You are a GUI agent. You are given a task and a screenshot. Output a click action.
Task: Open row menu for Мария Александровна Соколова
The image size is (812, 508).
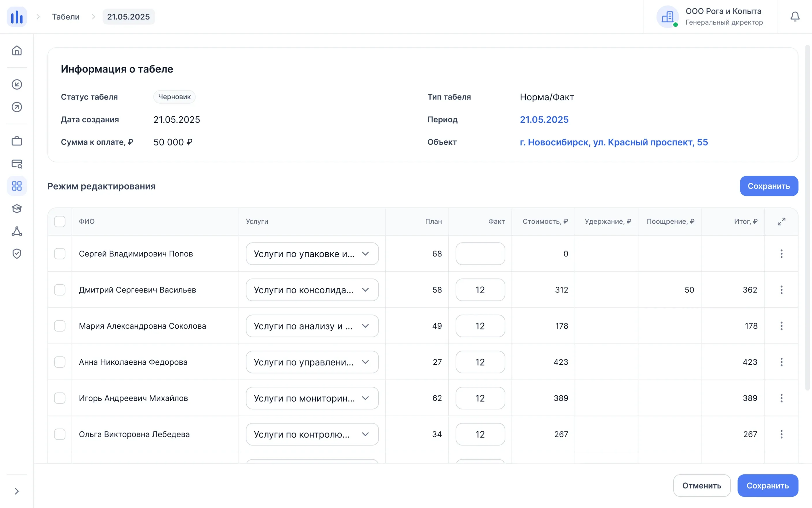point(782,326)
